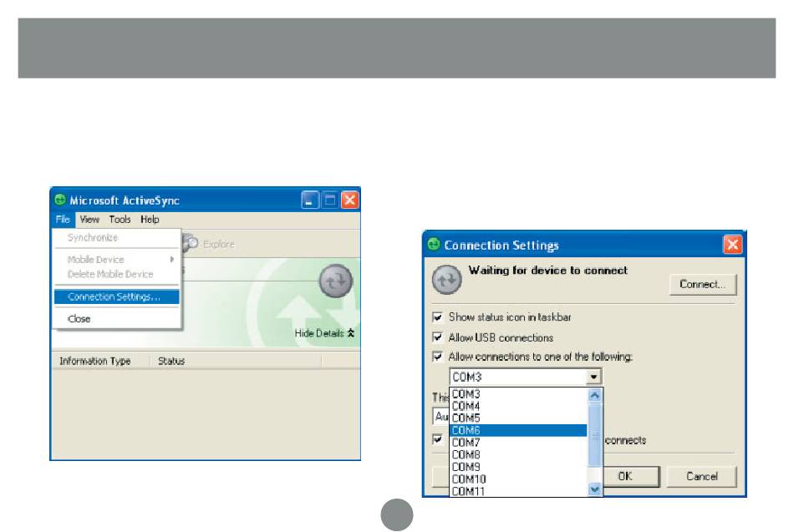Click the COM list scrollbar up arrow

594,395
